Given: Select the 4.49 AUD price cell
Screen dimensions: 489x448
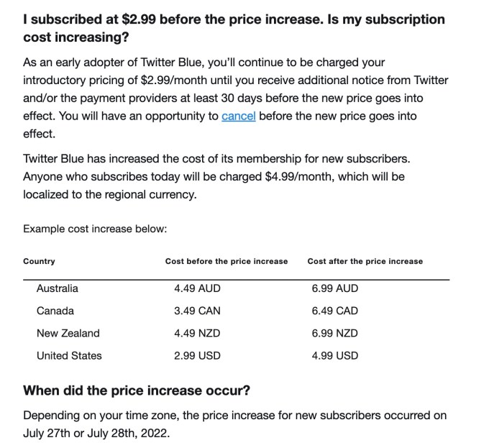Looking at the screenshot, I should (197, 288).
